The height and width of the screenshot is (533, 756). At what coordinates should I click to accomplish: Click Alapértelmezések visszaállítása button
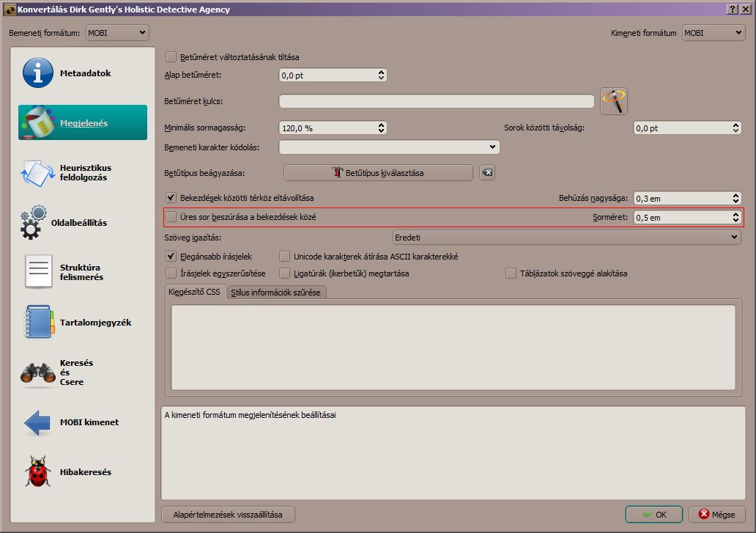click(x=228, y=515)
